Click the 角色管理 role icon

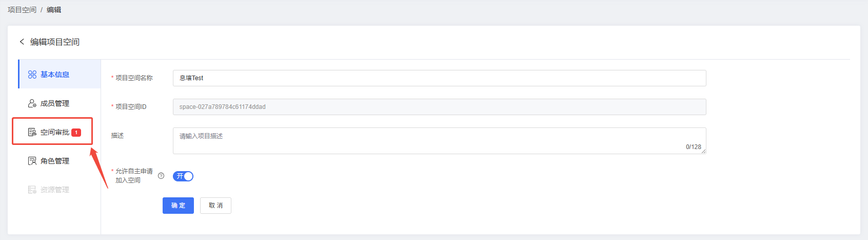click(32, 161)
